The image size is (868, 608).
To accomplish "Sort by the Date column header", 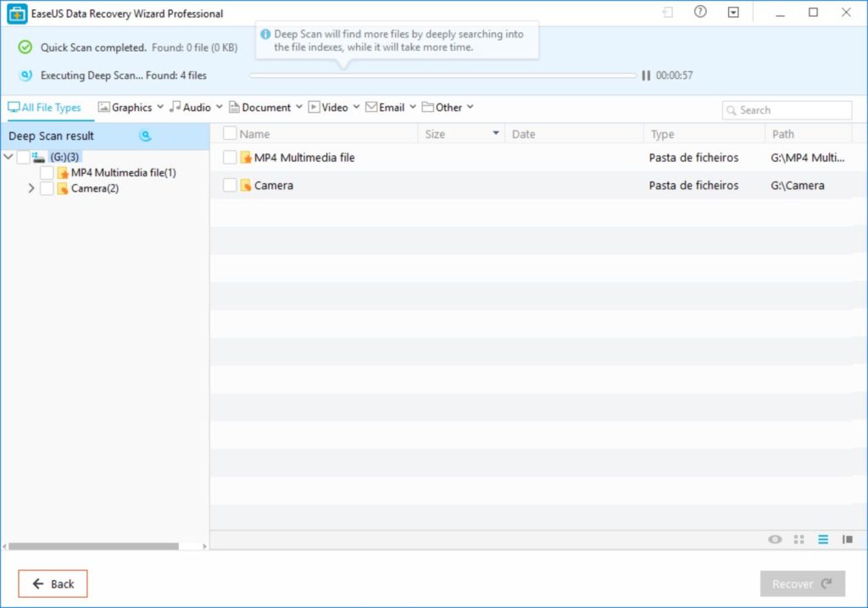I will (x=524, y=134).
